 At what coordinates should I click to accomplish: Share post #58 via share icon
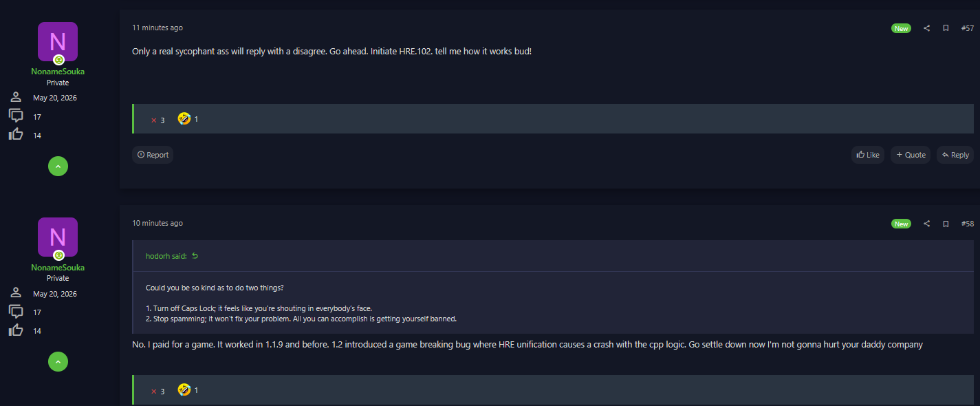[926, 224]
